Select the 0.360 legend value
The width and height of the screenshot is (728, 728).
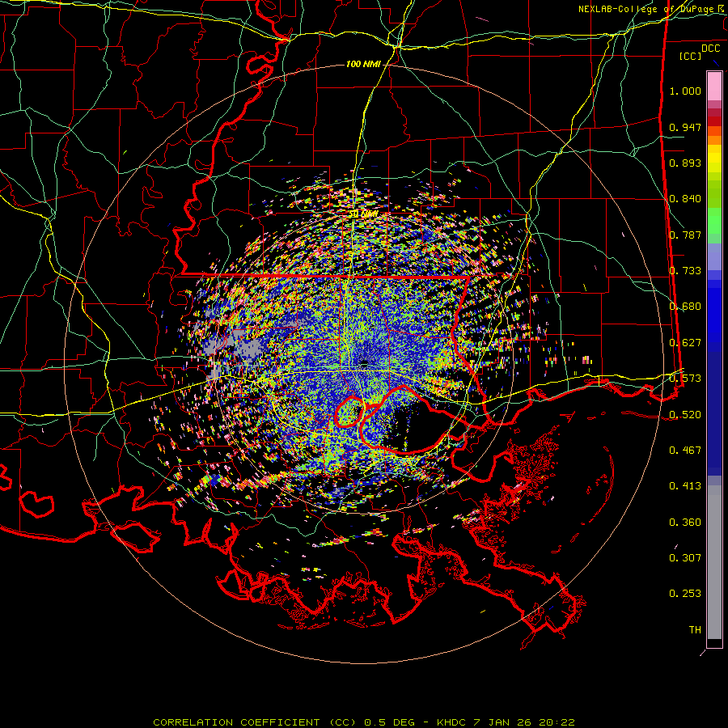point(685,522)
